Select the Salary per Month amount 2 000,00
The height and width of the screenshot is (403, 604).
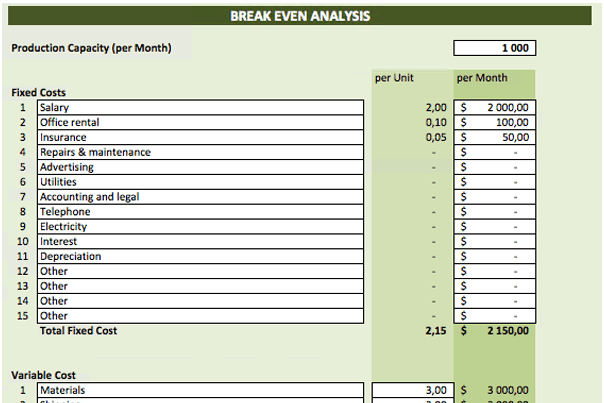point(496,107)
